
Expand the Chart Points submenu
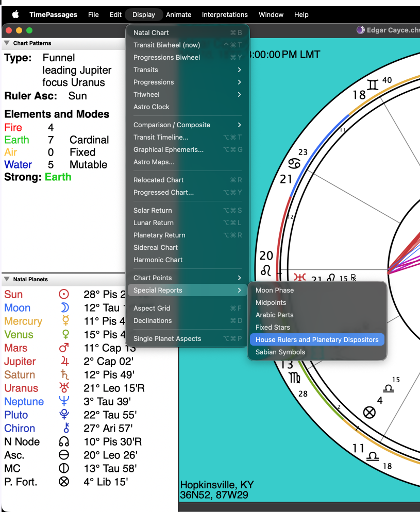(187, 278)
